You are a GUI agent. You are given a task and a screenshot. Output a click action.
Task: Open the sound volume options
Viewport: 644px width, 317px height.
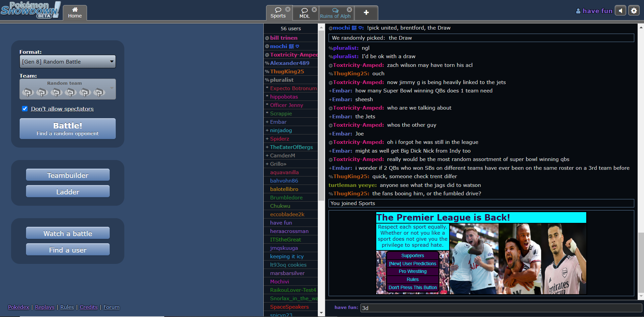(x=620, y=11)
